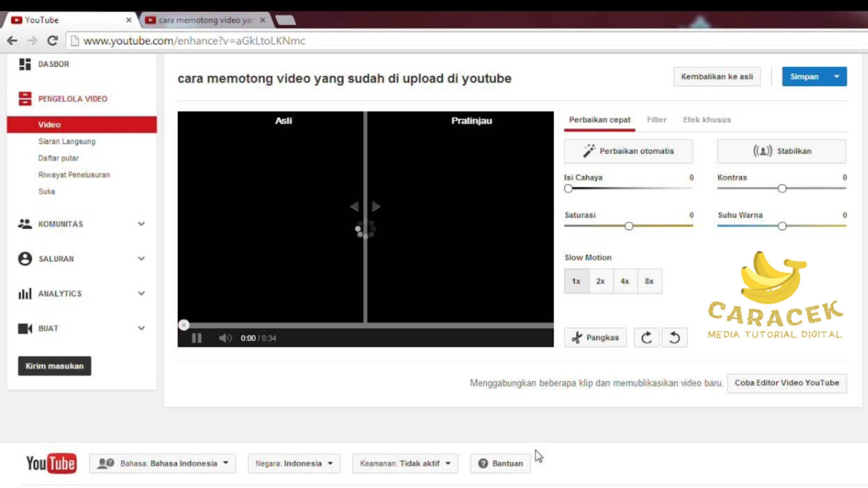
Task: Open the Dasbor dashboard icon
Action: 25,64
